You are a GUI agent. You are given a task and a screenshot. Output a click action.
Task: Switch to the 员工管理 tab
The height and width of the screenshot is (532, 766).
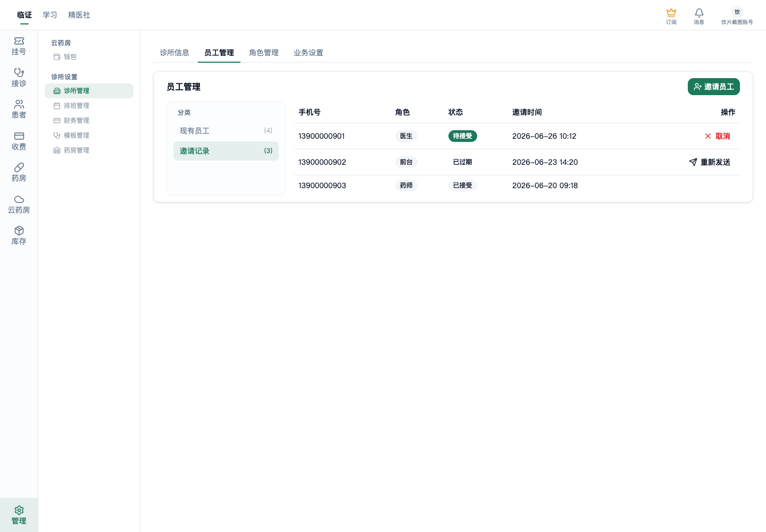[219, 53]
